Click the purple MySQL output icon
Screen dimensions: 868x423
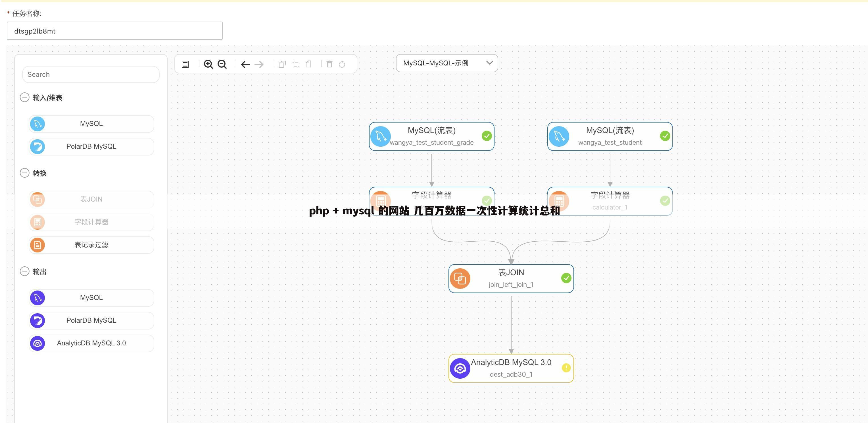(x=37, y=298)
